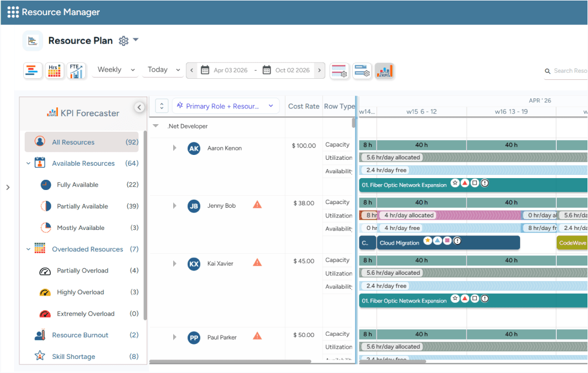
Task: Expand Aaron Kenon row
Action: [174, 148]
